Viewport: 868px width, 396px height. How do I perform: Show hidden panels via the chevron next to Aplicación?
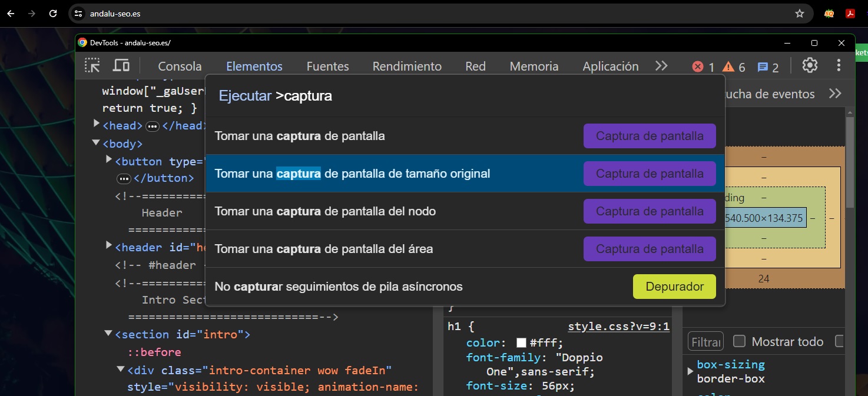[x=661, y=66]
